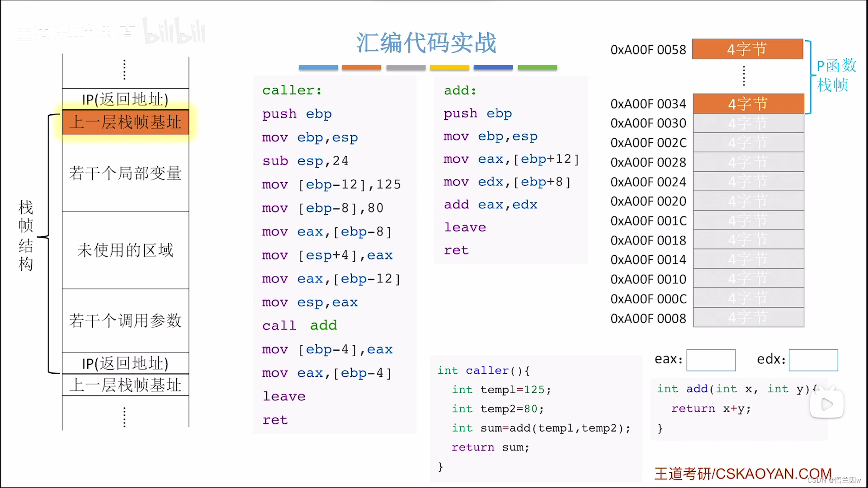Click the green bar under the title
This screenshot has height=488, width=868.
click(x=537, y=67)
